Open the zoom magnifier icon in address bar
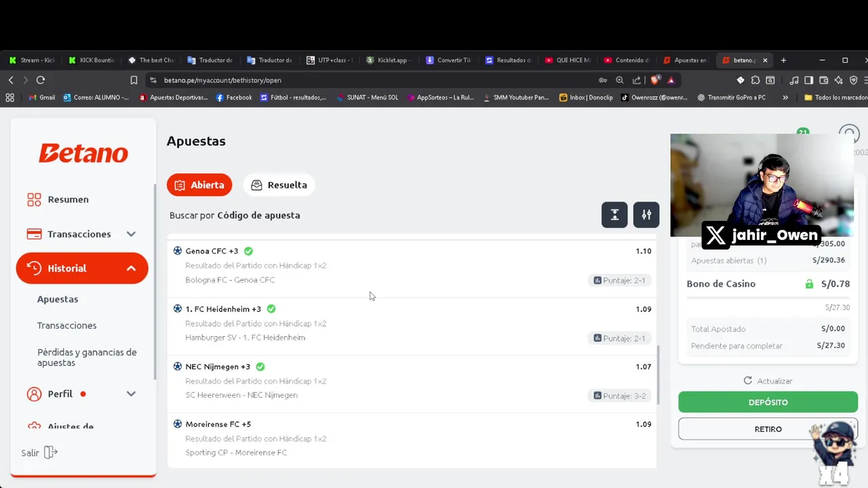 pos(619,80)
